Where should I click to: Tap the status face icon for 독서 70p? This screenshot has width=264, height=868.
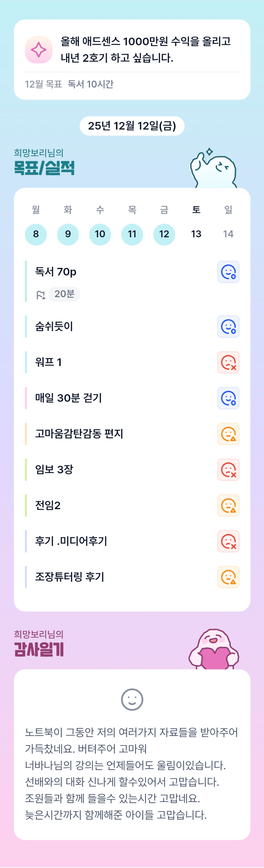click(228, 272)
